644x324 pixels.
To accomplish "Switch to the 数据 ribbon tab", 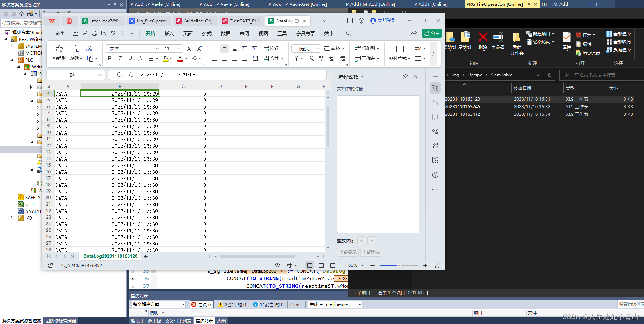I will pos(226,34).
